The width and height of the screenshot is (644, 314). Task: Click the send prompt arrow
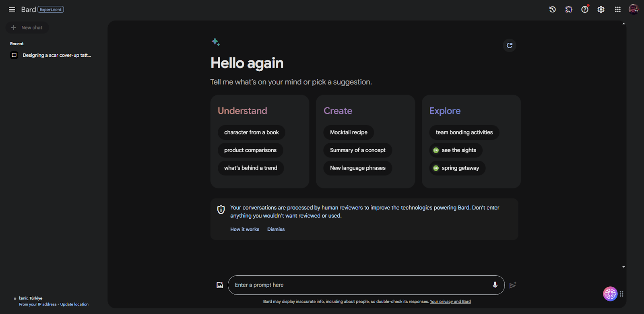pyautogui.click(x=513, y=285)
